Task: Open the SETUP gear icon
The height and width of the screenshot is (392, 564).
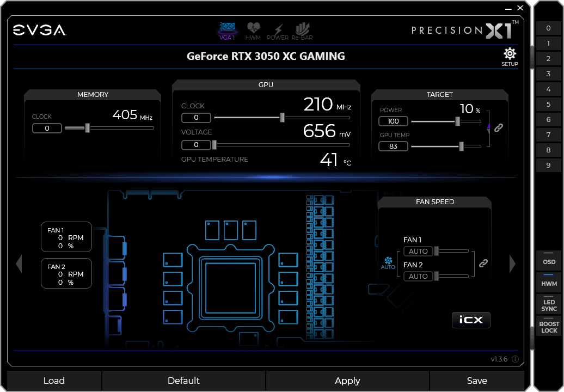Action: [510, 54]
